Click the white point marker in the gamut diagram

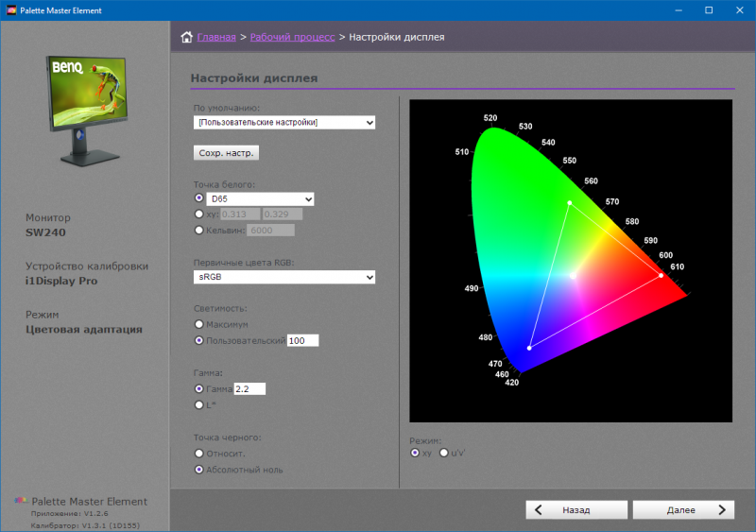click(573, 275)
